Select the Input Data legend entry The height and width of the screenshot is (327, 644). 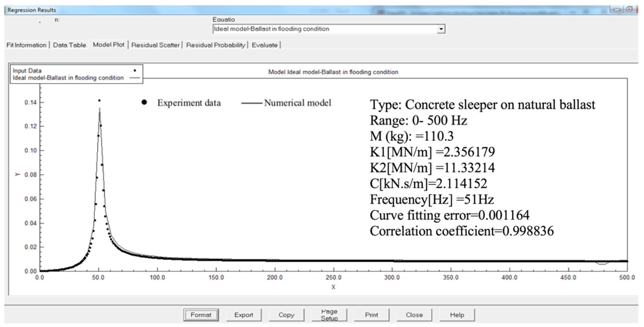[27, 70]
